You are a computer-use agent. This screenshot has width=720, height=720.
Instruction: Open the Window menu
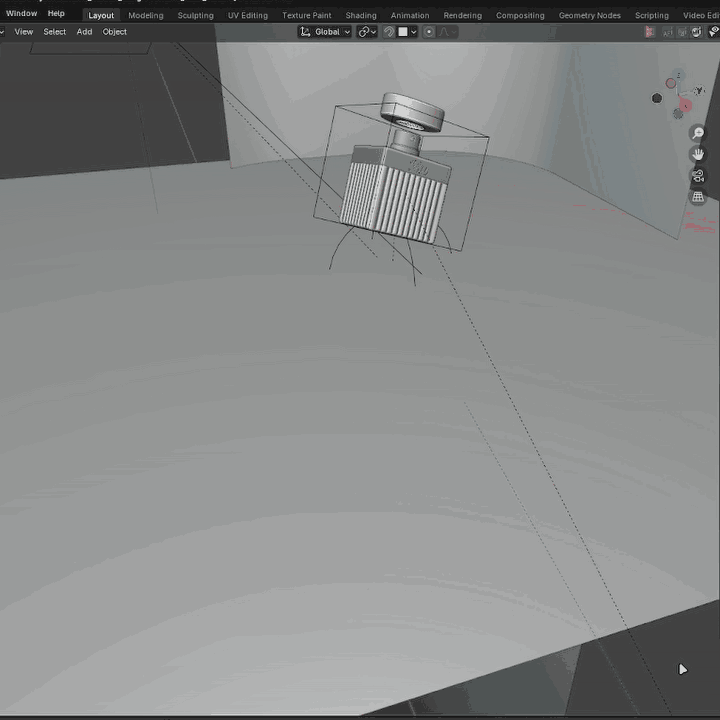point(21,14)
